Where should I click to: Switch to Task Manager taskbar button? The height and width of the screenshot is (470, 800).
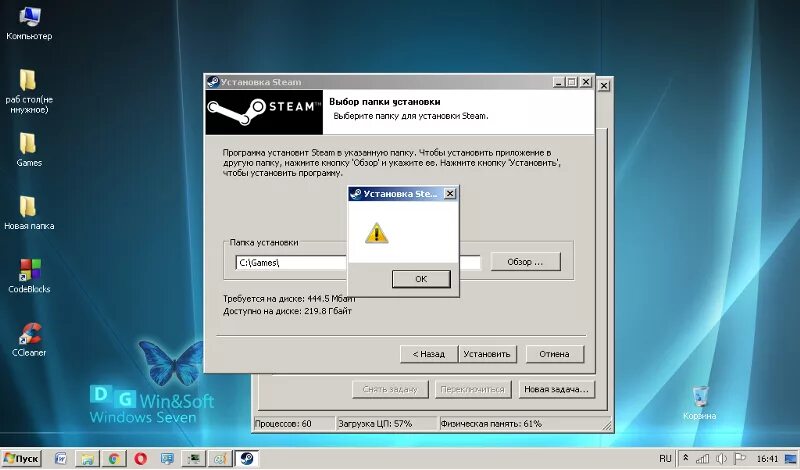pyautogui.click(x=194, y=458)
